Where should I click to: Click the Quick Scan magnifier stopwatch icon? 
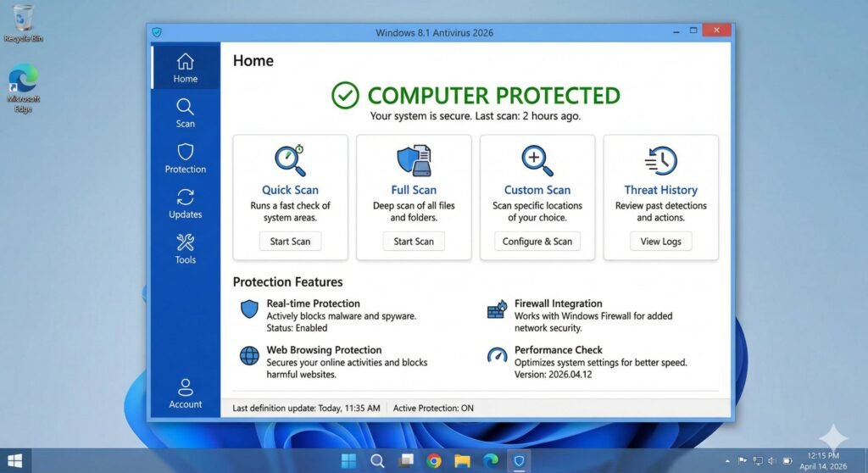pos(290,160)
